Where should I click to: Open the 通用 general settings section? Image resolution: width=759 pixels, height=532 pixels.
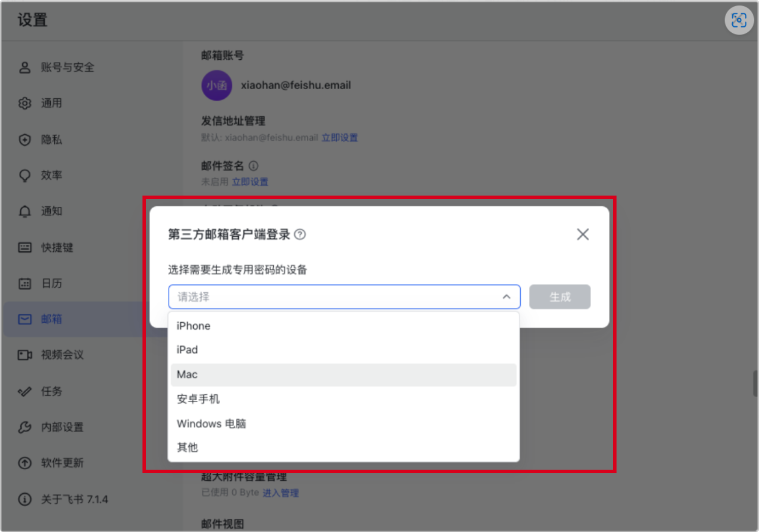[x=51, y=103]
